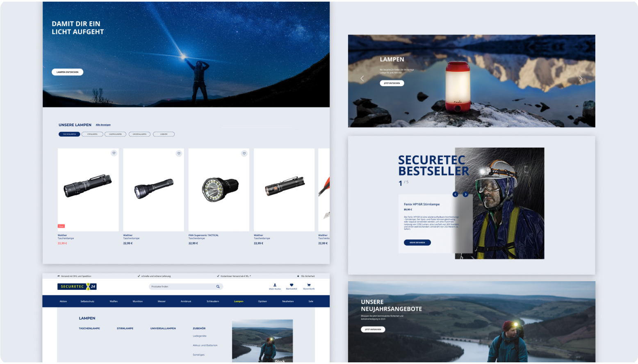
Task: Go to next slide in Lampen banner
Action: tap(581, 78)
